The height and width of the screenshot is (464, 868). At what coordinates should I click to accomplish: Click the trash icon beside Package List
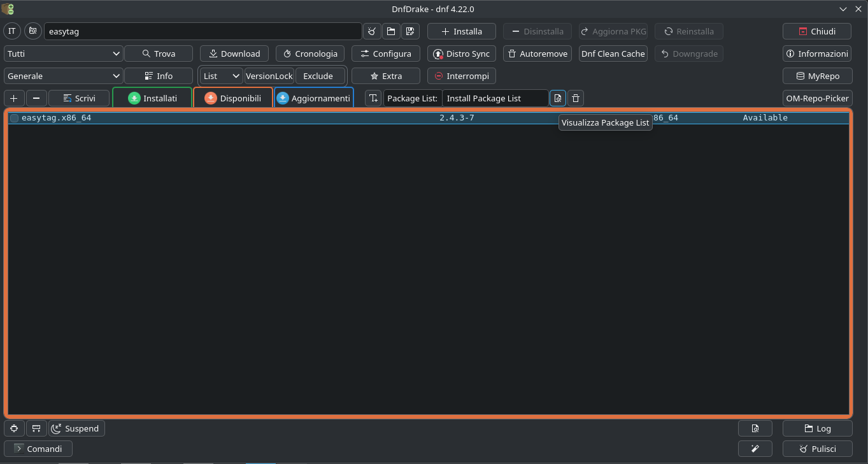[x=576, y=98]
